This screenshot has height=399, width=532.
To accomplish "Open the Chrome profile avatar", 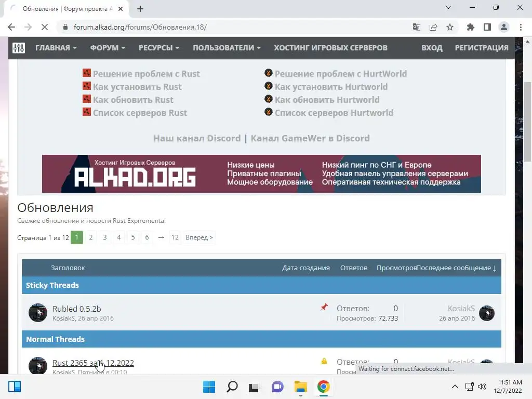I will coord(504,27).
